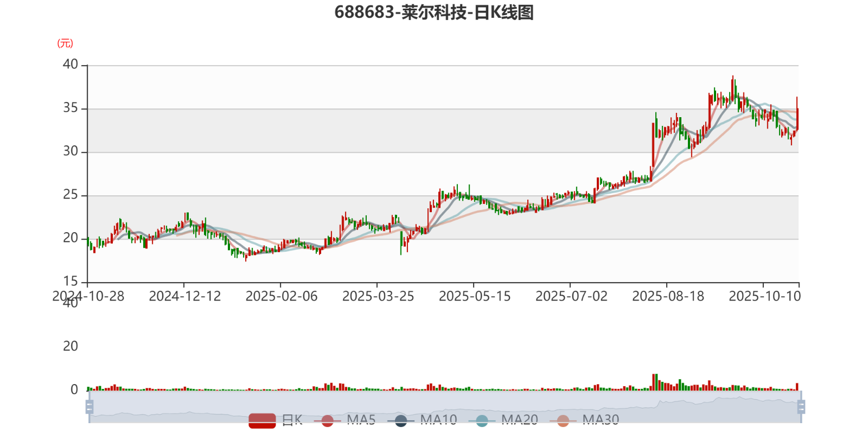
Task: Click the 2025-10-10 date axis label
Action: (x=764, y=296)
